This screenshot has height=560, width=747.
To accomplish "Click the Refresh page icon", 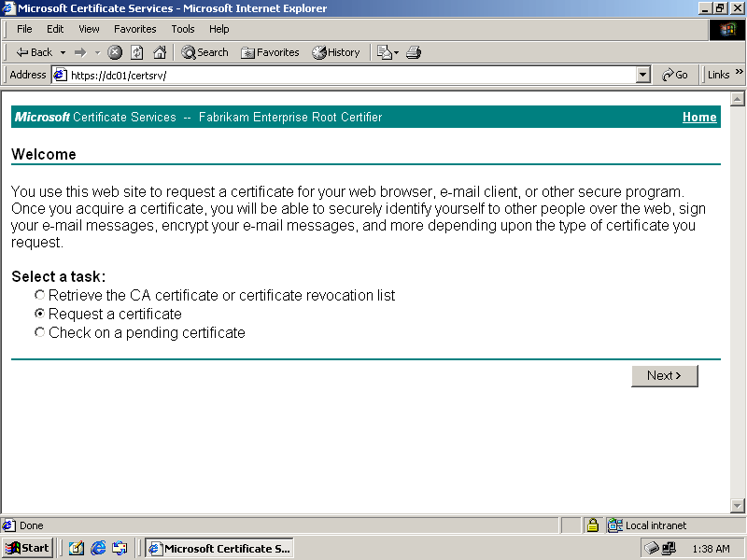I will (x=137, y=52).
